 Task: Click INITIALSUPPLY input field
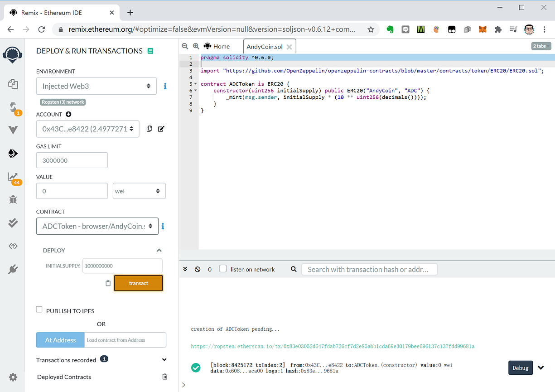(122, 266)
